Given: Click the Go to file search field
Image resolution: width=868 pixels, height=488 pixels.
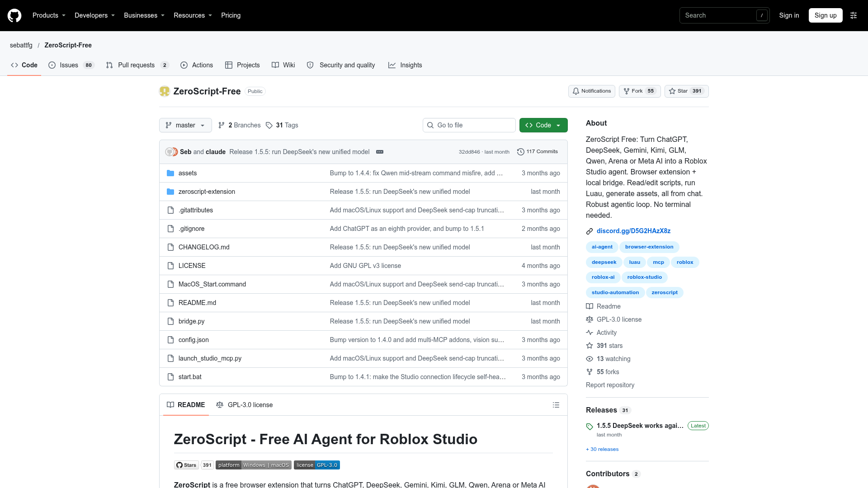Looking at the screenshot, I should coord(469,125).
